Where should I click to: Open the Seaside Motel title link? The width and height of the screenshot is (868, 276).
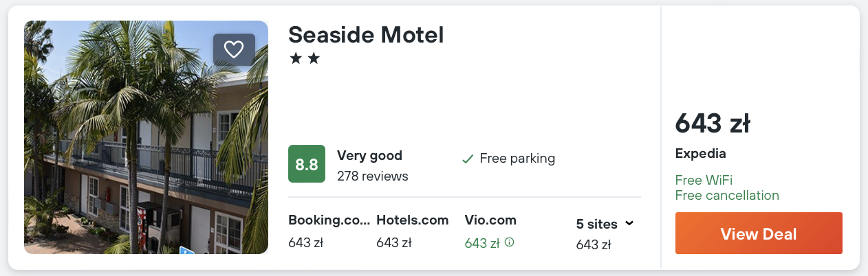pyautogui.click(x=366, y=34)
